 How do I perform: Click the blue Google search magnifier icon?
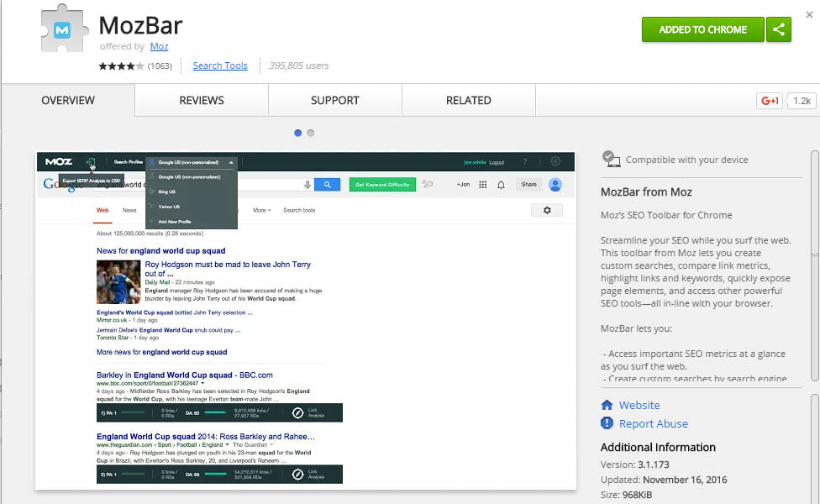(328, 184)
